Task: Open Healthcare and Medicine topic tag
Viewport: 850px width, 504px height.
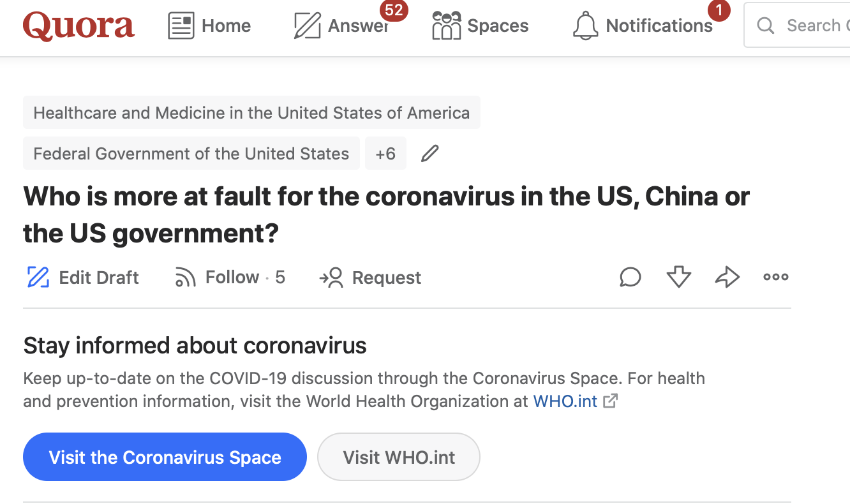Action: click(251, 113)
